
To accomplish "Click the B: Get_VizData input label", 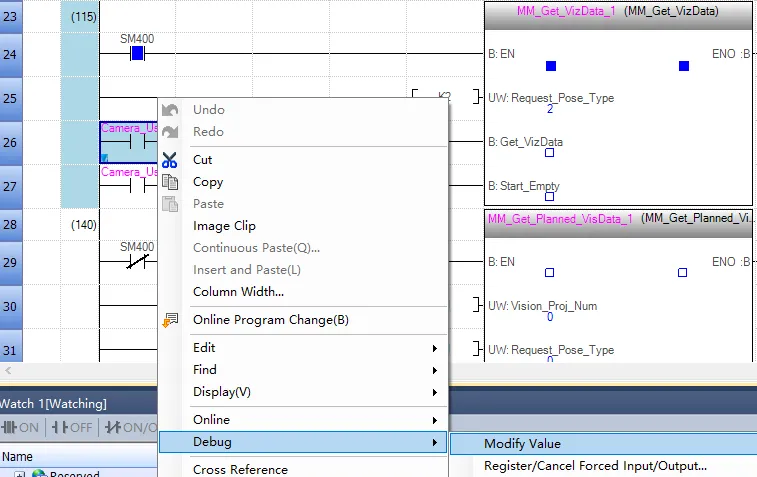I will (525, 142).
